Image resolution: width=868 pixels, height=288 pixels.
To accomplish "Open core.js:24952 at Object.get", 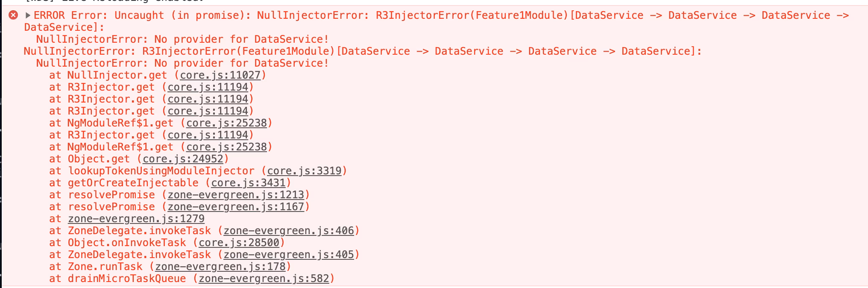I will [183, 159].
